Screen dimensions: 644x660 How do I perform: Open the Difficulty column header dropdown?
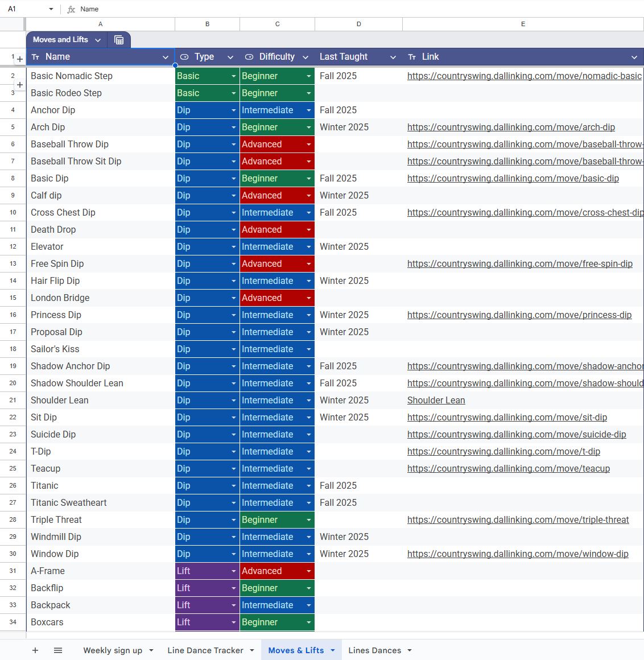point(306,57)
